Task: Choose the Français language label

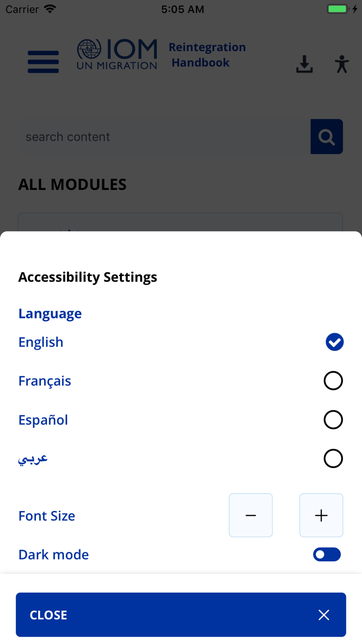Action: [x=44, y=381]
